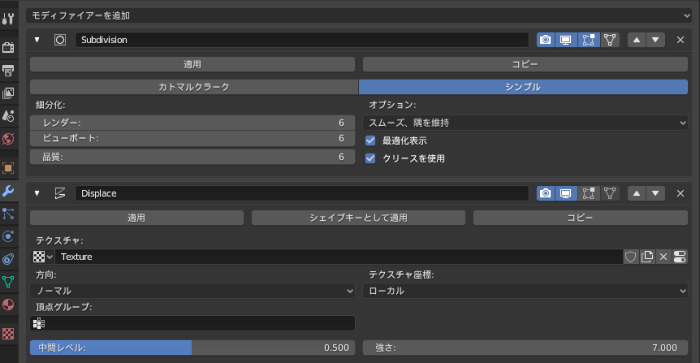Image resolution: width=700 pixels, height=363 pixels.
Task: Select the Modifiers wrench tab
Action: click(8, 191)
